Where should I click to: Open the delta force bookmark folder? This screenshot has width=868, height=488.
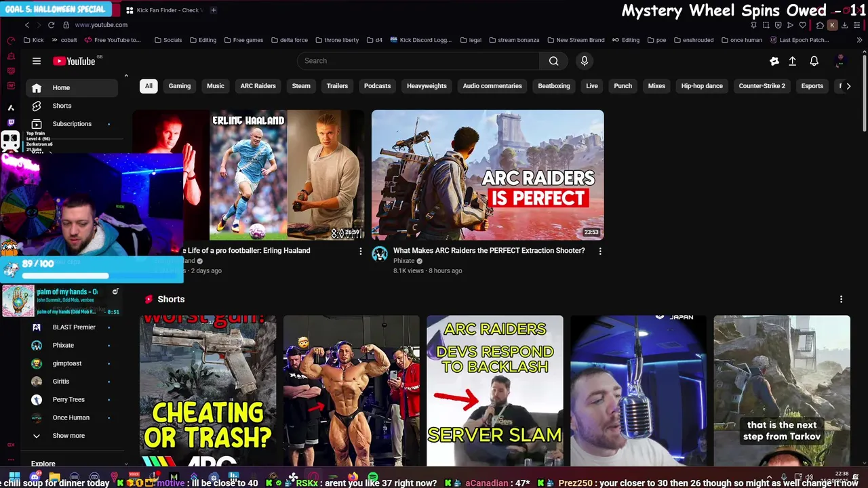(288, 40)
